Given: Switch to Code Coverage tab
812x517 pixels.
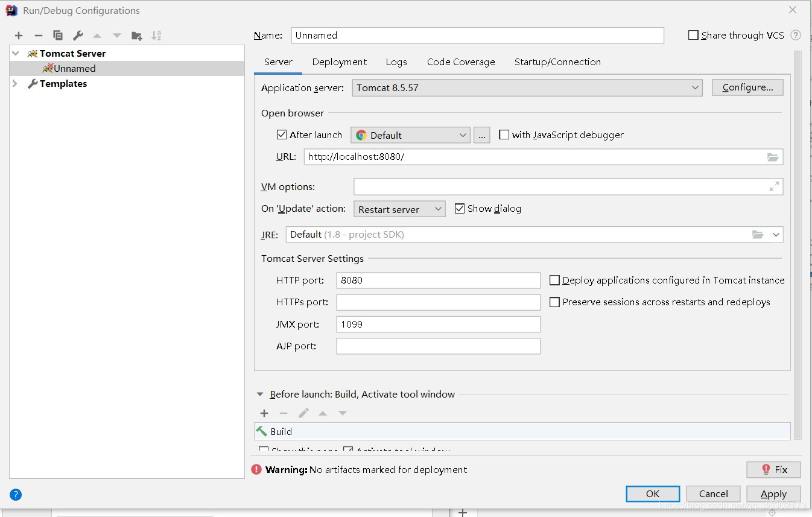Looking at the screenshot, I should (461, 62).
